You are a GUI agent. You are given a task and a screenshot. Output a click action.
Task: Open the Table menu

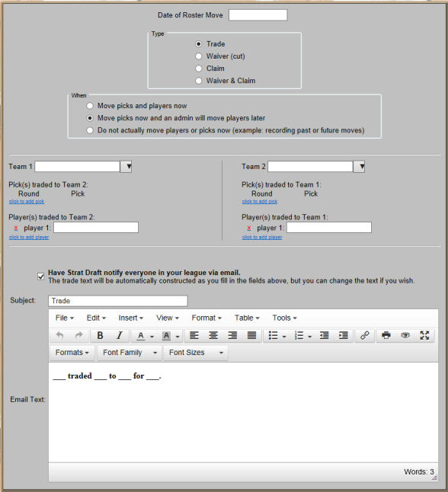click(x=247, y=318)
